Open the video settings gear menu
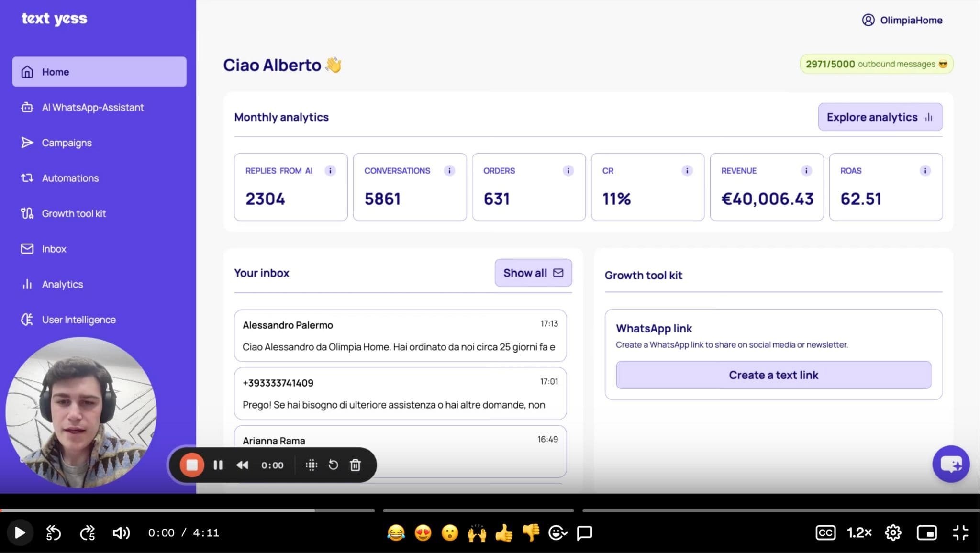This screenshot has height=554, width=980. [x=893, y=532]
